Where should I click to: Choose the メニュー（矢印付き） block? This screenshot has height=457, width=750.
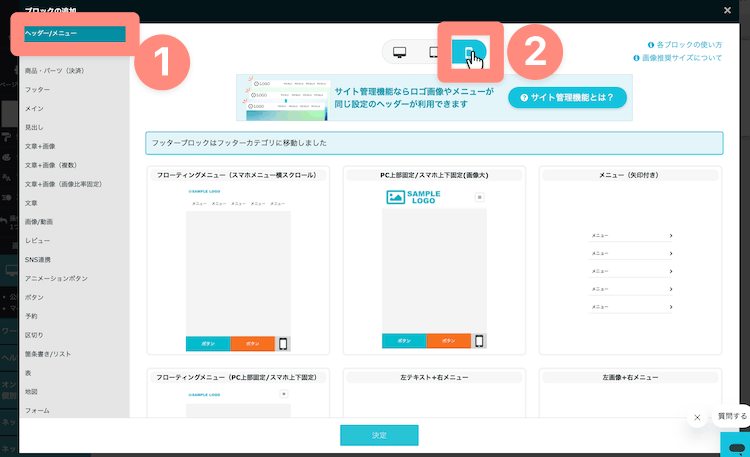[630, 260]
